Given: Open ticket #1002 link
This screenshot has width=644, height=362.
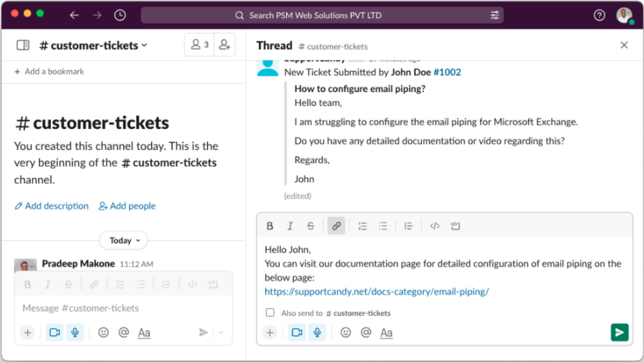Looking at the screenshot, I should 447,72.
